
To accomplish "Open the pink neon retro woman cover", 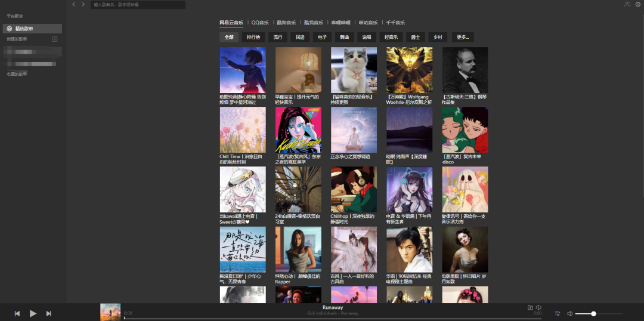I will coord(299,130).
